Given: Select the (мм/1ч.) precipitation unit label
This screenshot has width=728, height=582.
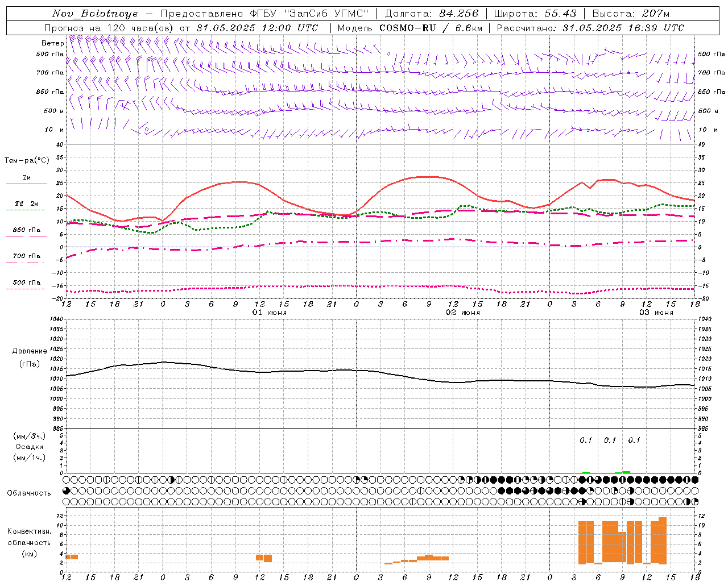Looking at the screenshot, I should click(30, 458).
